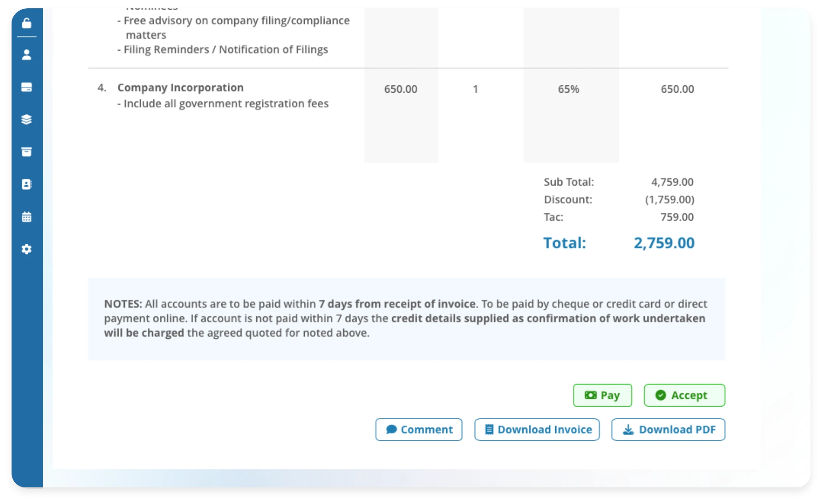This screenshot has width=823, height=504.
Task: Open the user profile section from the sidebar
Action: pyautogui.click(x=26, y=54)
